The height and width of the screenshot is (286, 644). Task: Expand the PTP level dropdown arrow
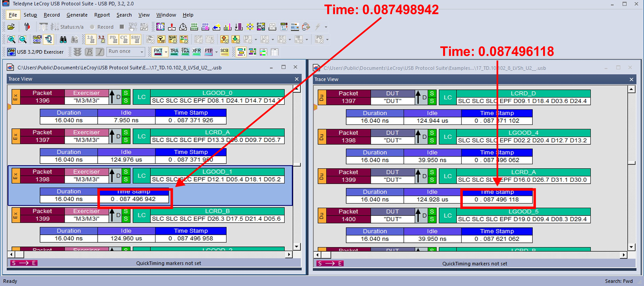click(x=216, y=52)
